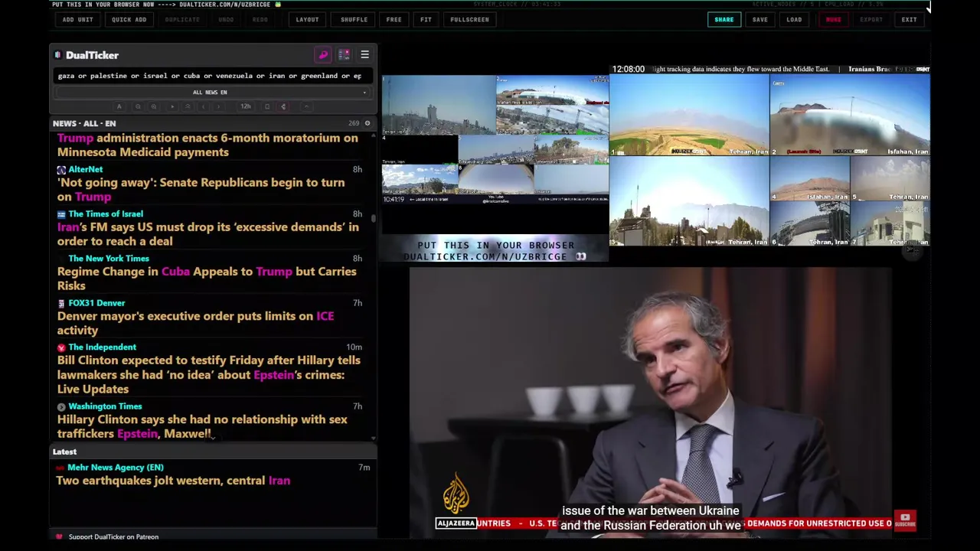The width and height of the screenshot is (980, 551).
Task: Click the AlterNet source icon
Action: (61, 170)
